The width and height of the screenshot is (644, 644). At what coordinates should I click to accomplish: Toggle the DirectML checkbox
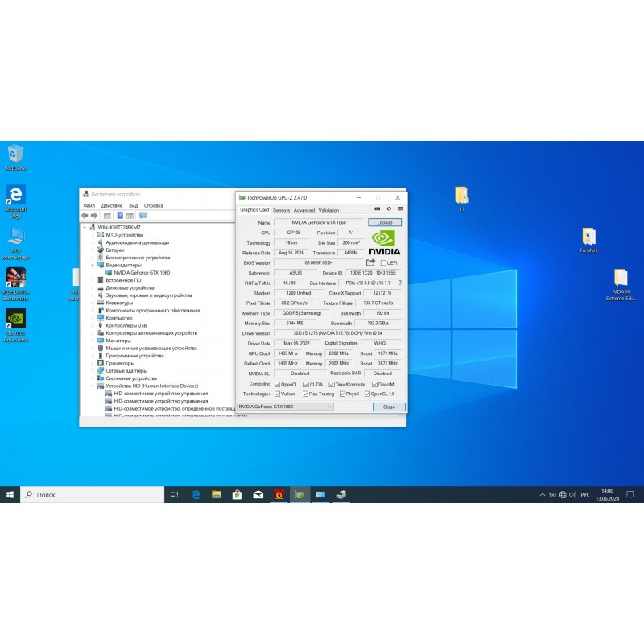(374, 385)
